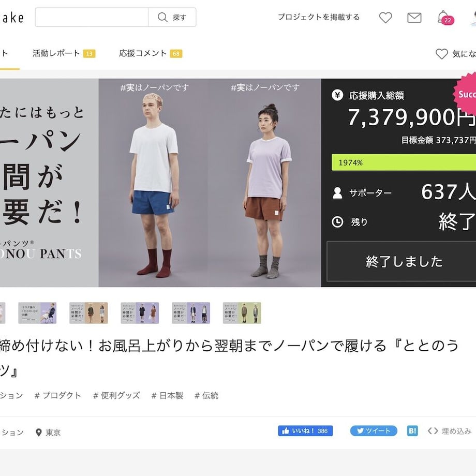476x476 pixels.
Task: Click the Facebook いいね! button
Action: (305, 431)
